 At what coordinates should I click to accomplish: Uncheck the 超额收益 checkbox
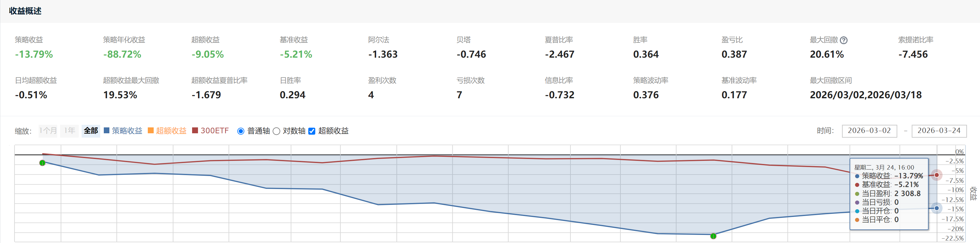click(x=312, y=131)
